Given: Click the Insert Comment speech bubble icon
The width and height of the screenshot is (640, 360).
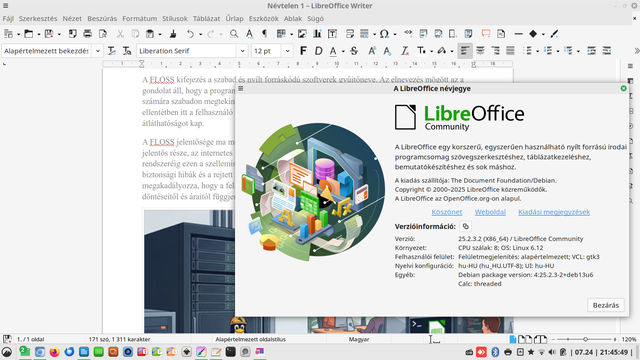Looking at the screenshot, I should [486, 34].
